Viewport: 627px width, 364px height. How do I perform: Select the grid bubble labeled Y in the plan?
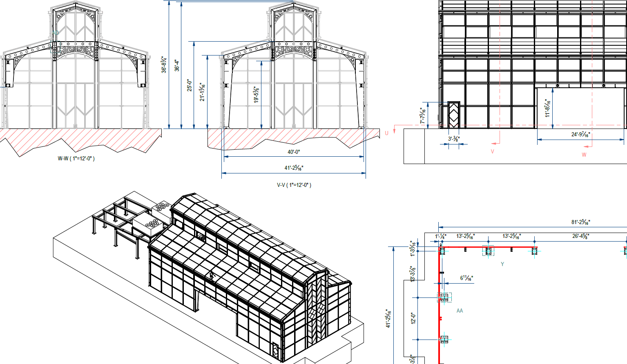502,263
